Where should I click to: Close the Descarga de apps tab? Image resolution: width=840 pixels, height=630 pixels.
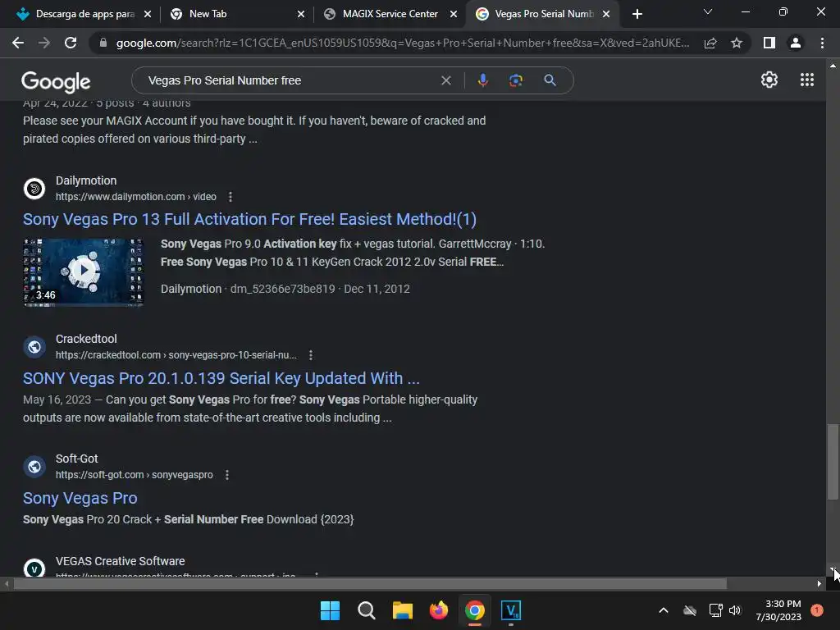[x=148, y=14]
